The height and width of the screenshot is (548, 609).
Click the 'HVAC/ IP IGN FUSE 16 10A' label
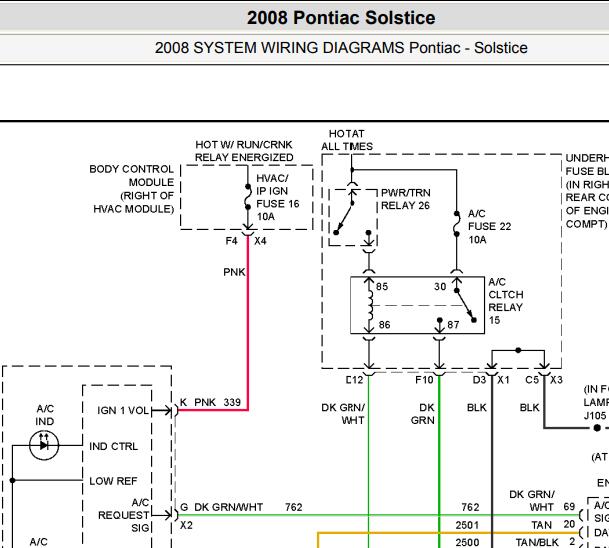pyautogui.click(x=277, y=197)
